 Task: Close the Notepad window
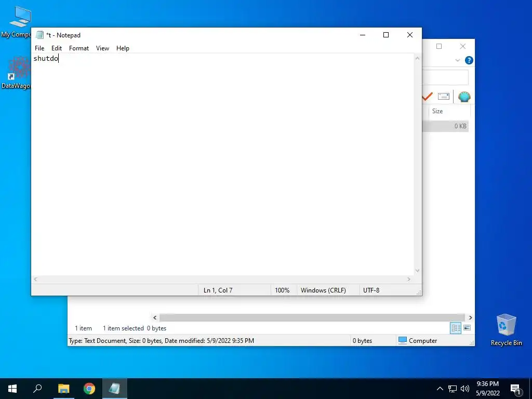click(x=410, y=35)
